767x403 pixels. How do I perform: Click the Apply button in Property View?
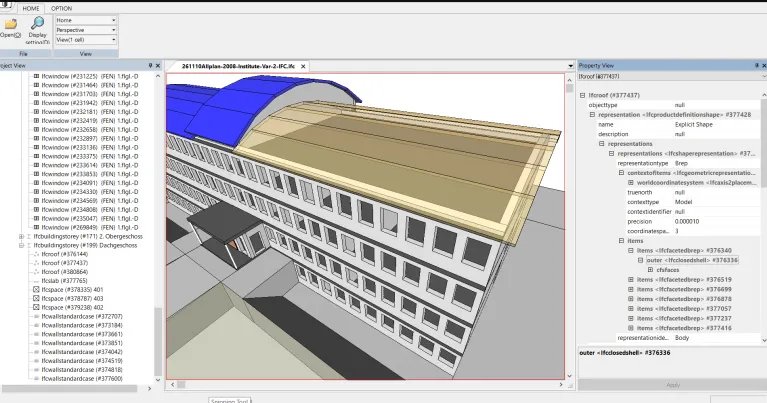[673, 385]
